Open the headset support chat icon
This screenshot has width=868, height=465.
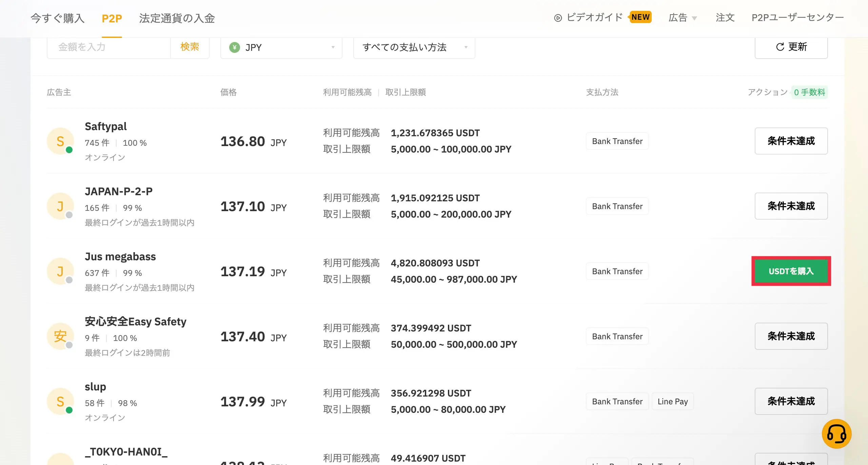click(x=836, y=433)
